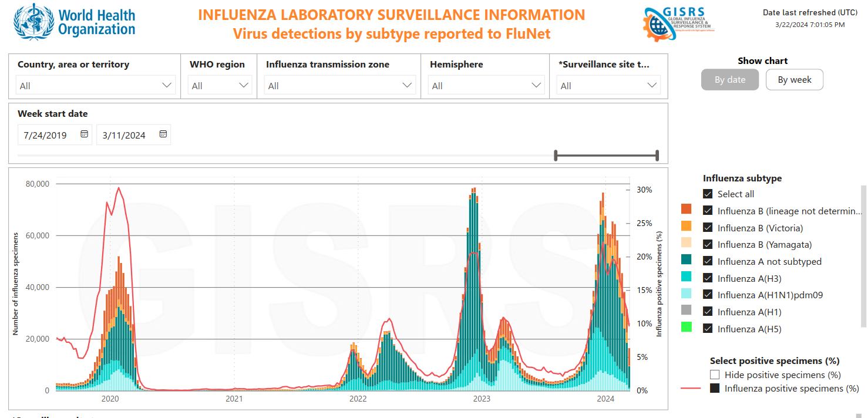Open the end date calendar picker icon

click(x=163, y=134)
